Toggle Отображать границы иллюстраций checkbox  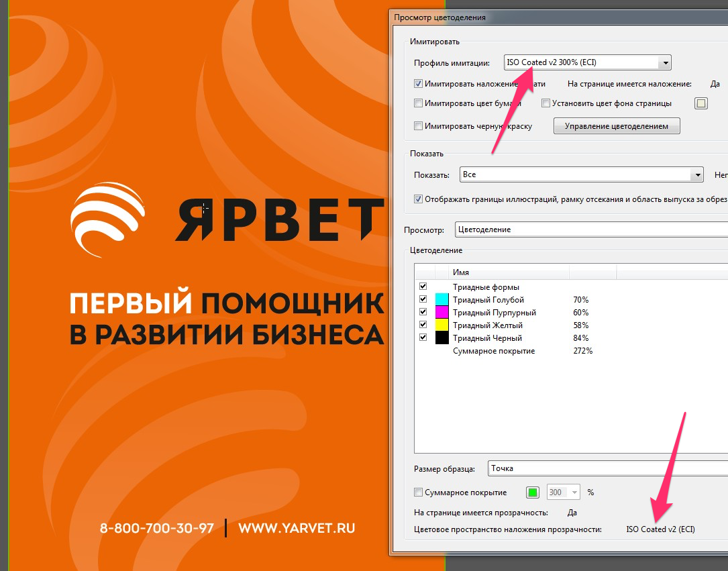(x=418, y=199)
